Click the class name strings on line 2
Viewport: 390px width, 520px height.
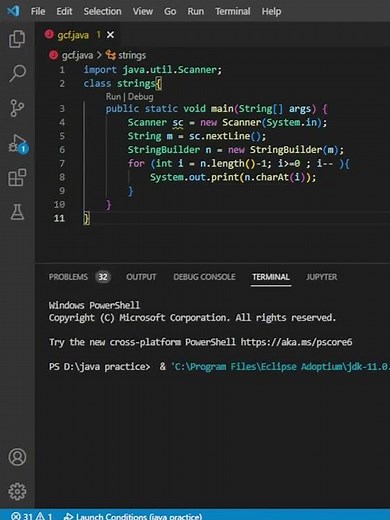[136, 83]
